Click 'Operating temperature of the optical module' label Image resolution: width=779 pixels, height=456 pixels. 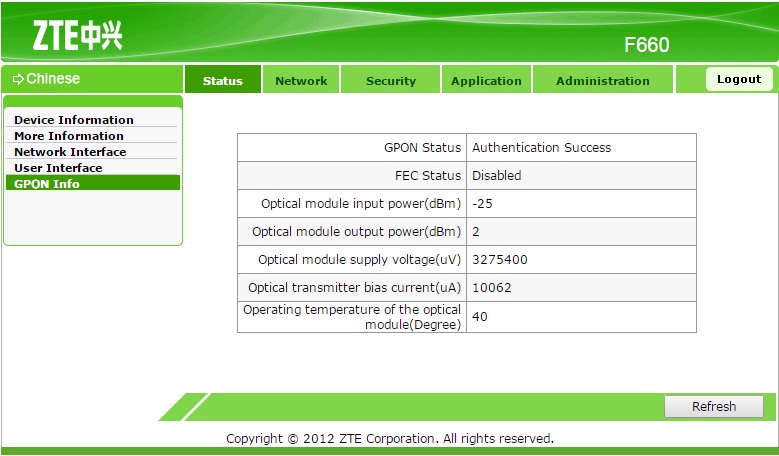pos(352,317)
